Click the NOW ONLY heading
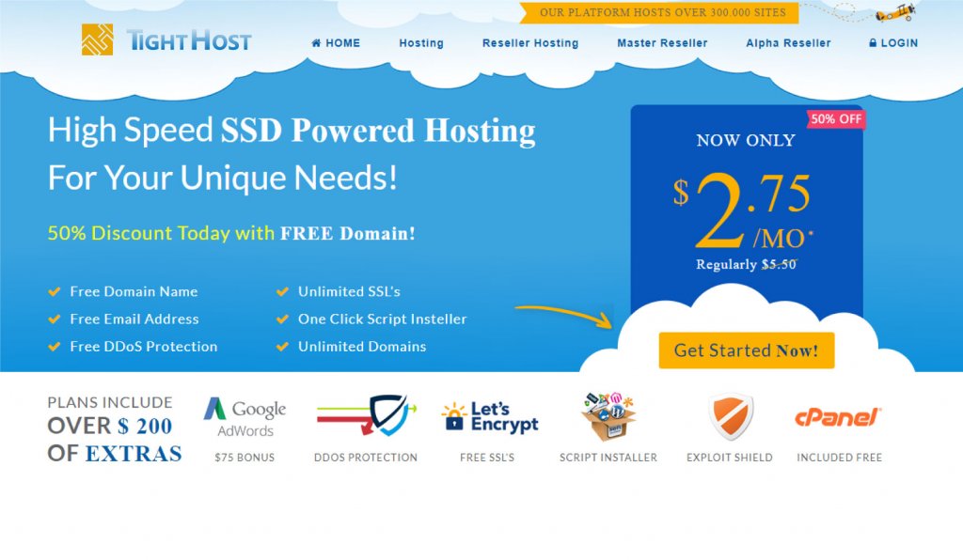 [x=746, y=140]
